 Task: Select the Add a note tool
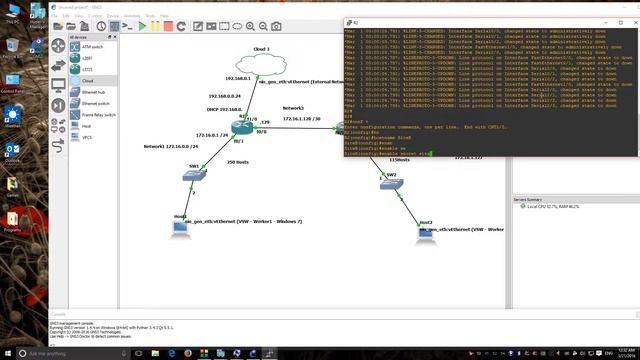pos(198,27)
